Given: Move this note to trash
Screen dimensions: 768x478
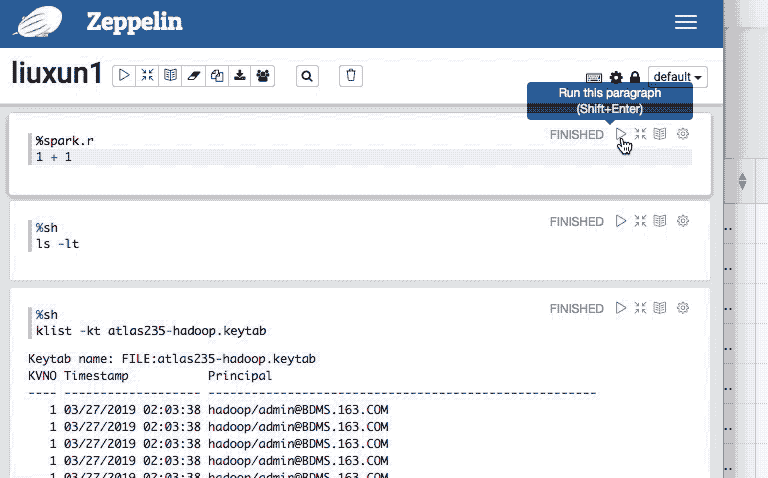Looking at the screenshot, I should [x=351, y=76].
